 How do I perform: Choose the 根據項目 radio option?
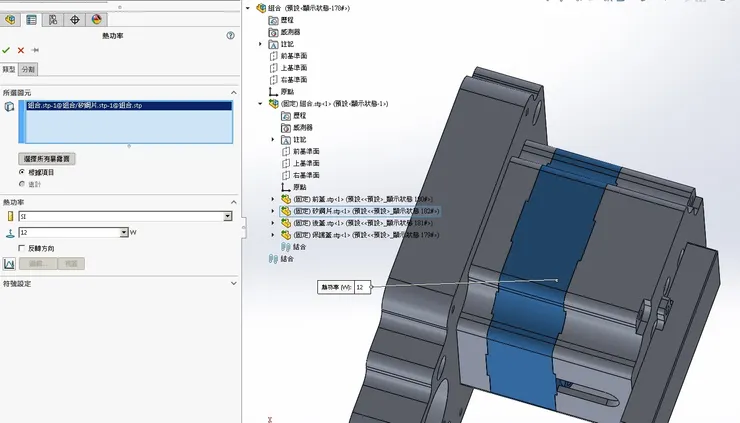22,172
